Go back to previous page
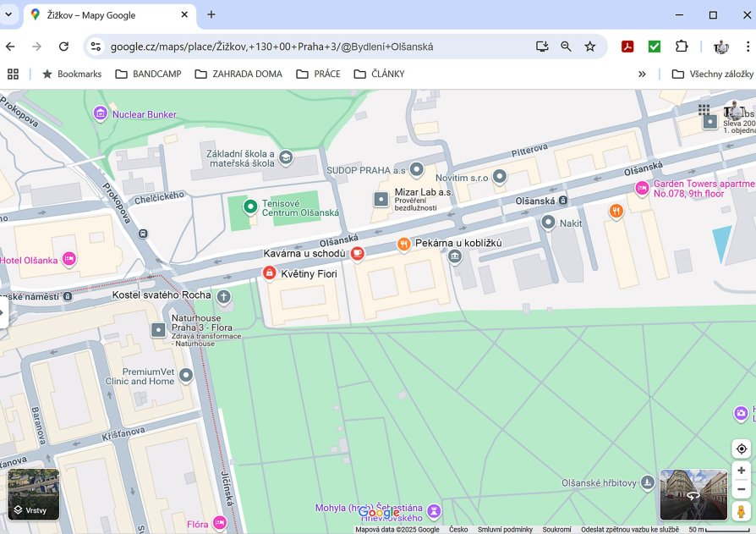The width and height of the screenshot is (756, 534). pyautogui.click(x=10, y=47)
